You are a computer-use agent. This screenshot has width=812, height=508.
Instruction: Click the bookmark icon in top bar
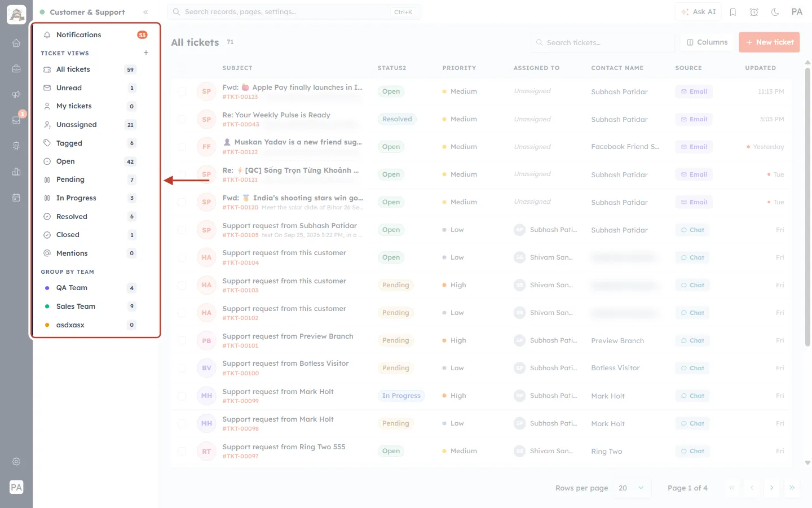[733, 12]
